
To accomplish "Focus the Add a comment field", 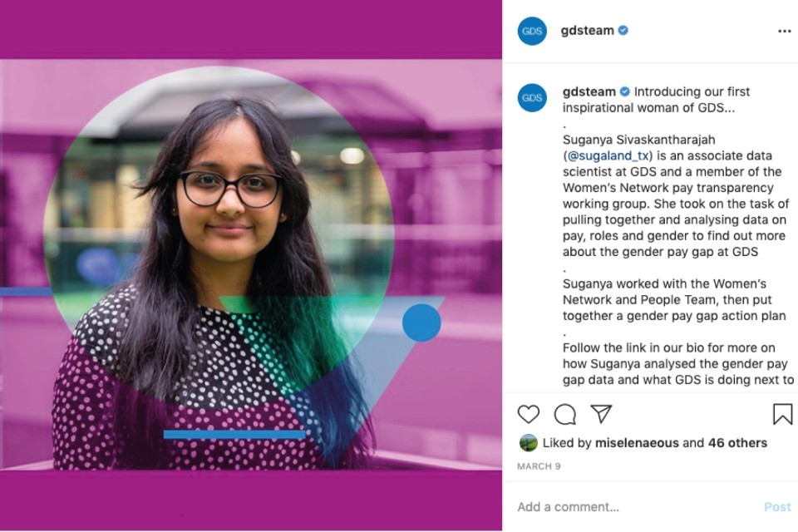I will [x=636, y=507].
